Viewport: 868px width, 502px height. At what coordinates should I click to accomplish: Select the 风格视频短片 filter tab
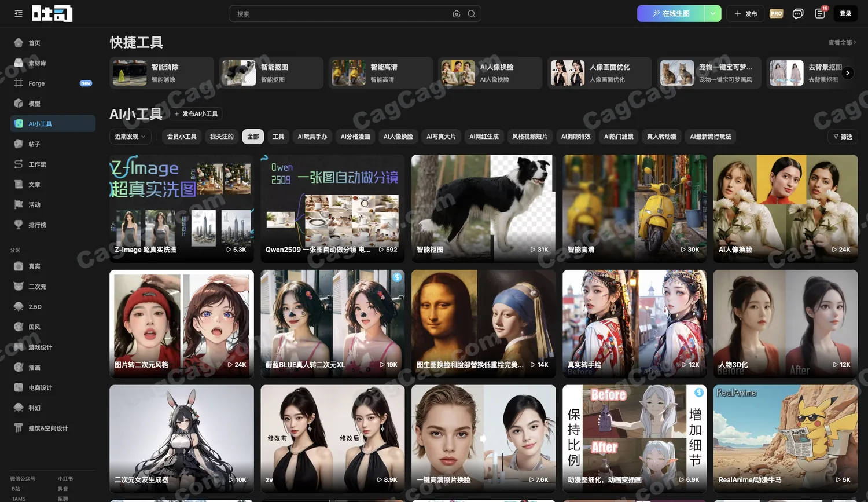click(x=529, y=137)
